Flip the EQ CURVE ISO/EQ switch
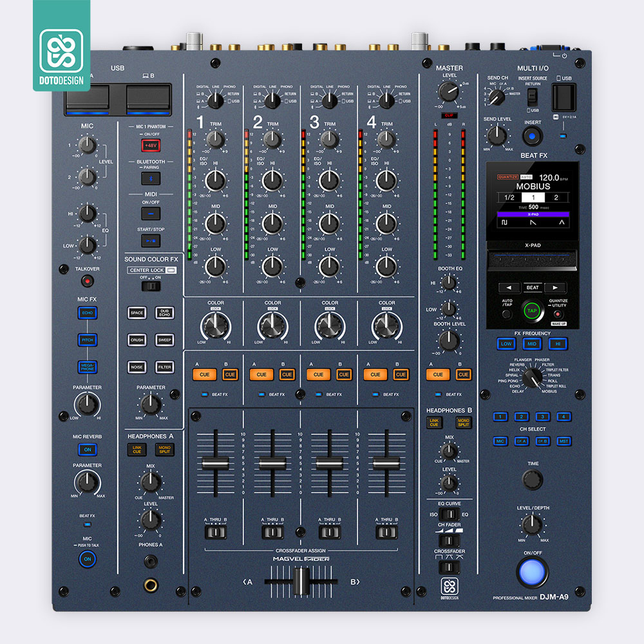 pos(450,514)
